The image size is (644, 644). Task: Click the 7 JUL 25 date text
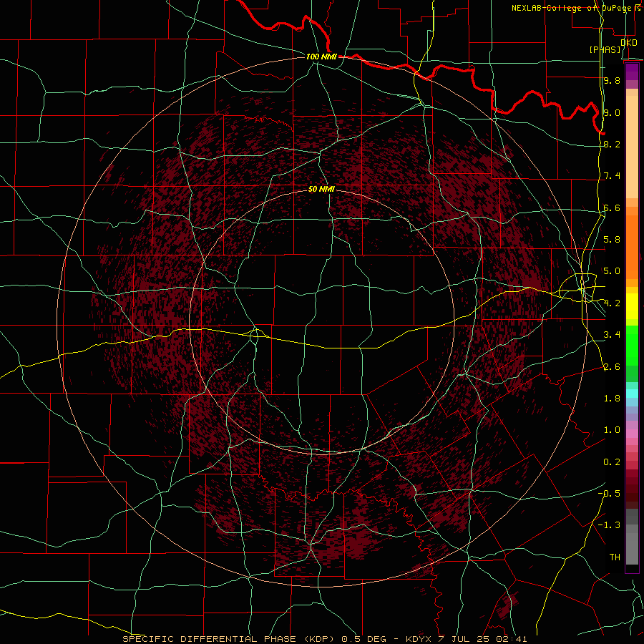pos(464,639)
